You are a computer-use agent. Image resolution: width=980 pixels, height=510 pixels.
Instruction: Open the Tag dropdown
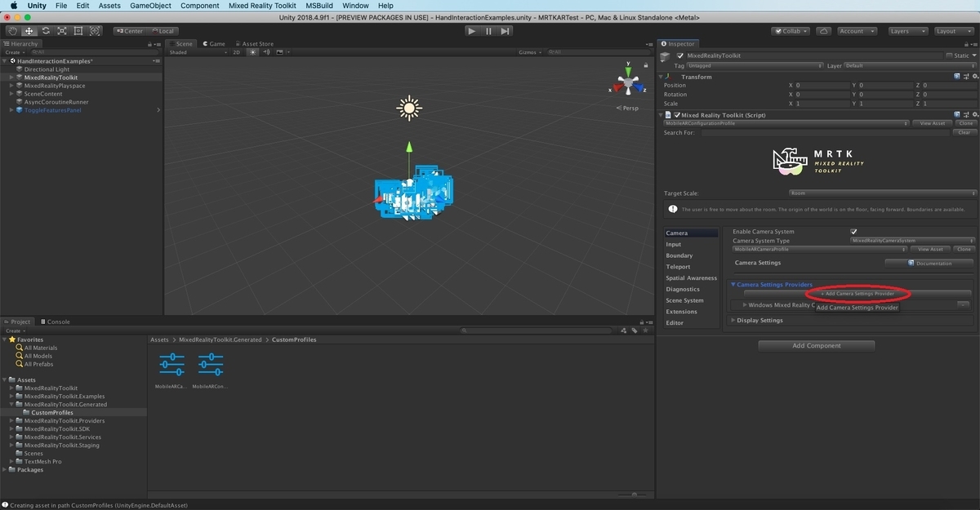(x=755, y=65)
